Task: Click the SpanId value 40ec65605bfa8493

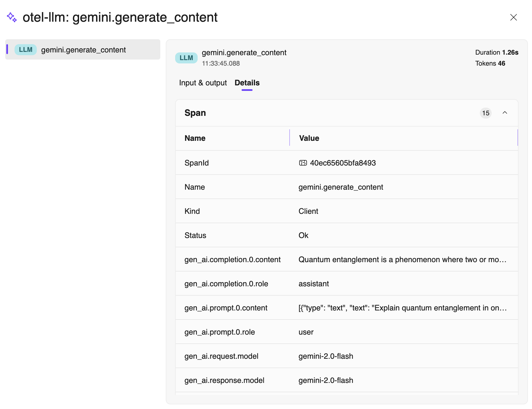Action: click(343, 163)
